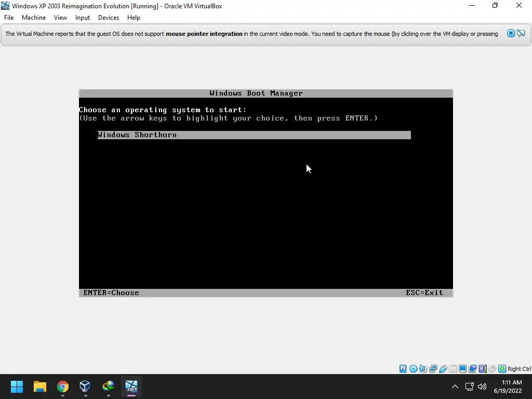This screenshot has height=399, width=532.
Task: Click the Right Ctrl host key label
Action: [x=520, y=369]
